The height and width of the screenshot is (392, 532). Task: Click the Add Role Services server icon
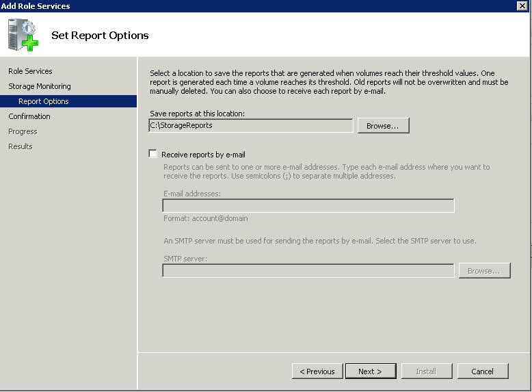tap(23, 35)
